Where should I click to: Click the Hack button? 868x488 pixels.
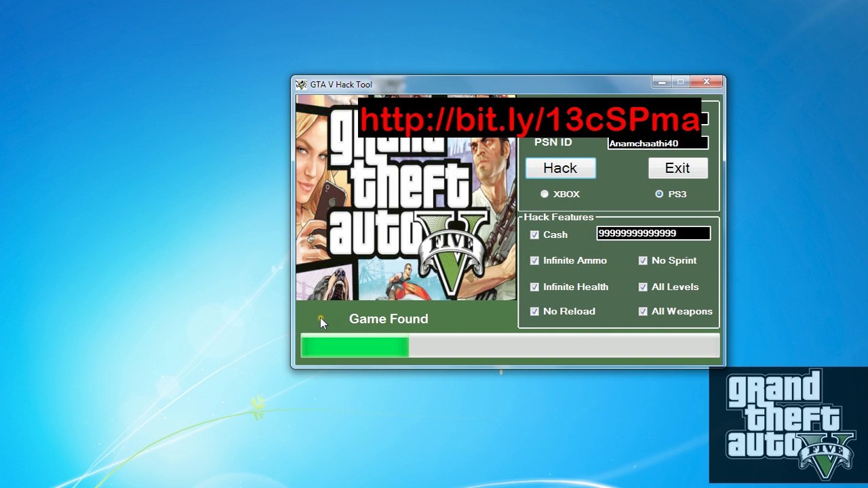560,168
